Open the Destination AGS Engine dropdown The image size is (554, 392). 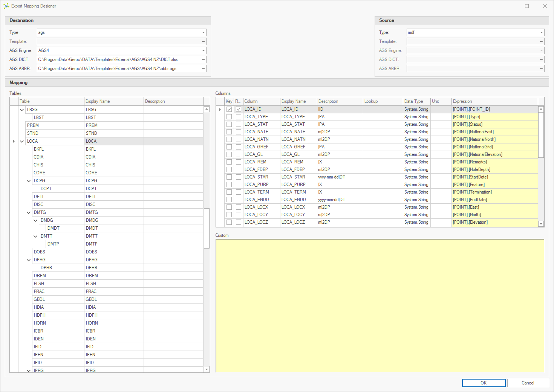pyautogui.click(x=204, y=50)
